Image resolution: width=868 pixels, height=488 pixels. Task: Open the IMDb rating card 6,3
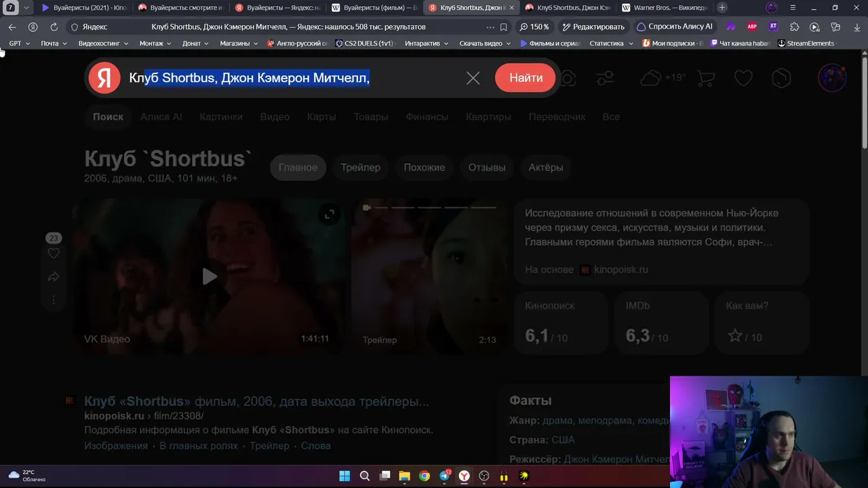coord(661,323)
